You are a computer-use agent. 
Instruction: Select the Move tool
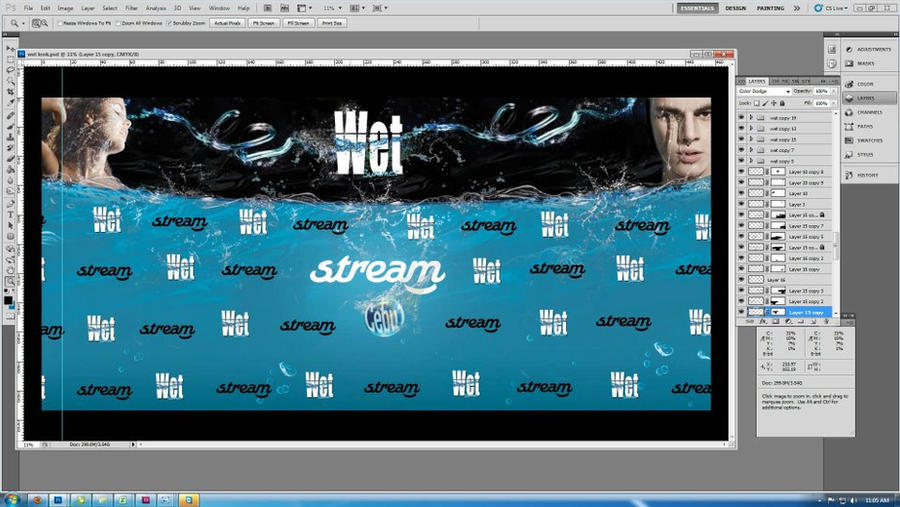pyautogui.click(x=10, y=49)
